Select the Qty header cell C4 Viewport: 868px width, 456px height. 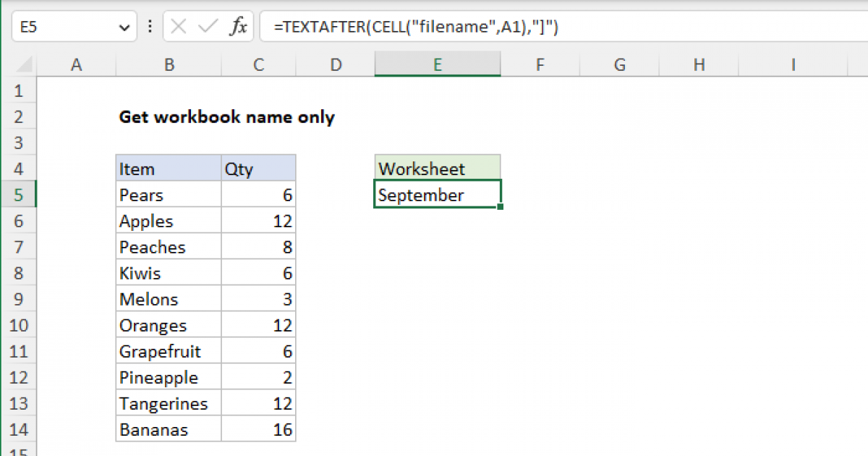click(258, 167)
